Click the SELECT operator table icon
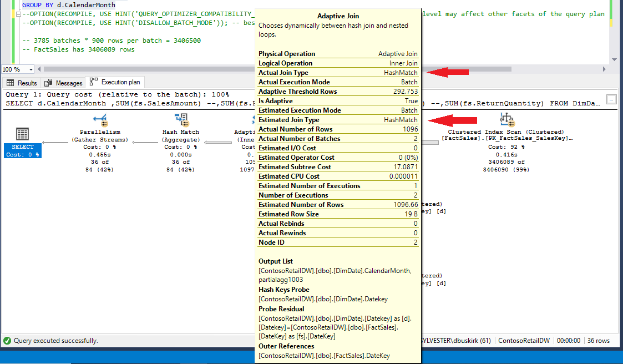 tap(22, 134)
